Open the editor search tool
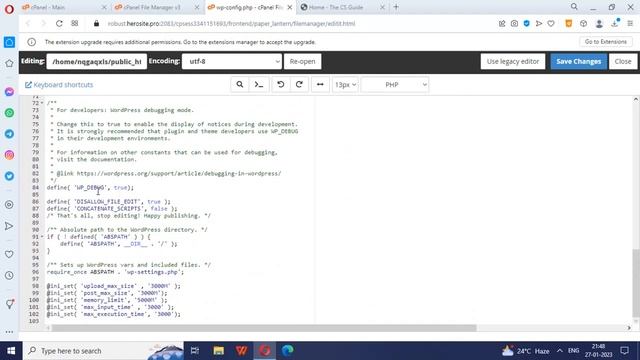This screenshot has width=640, height=360. point(240,84)
